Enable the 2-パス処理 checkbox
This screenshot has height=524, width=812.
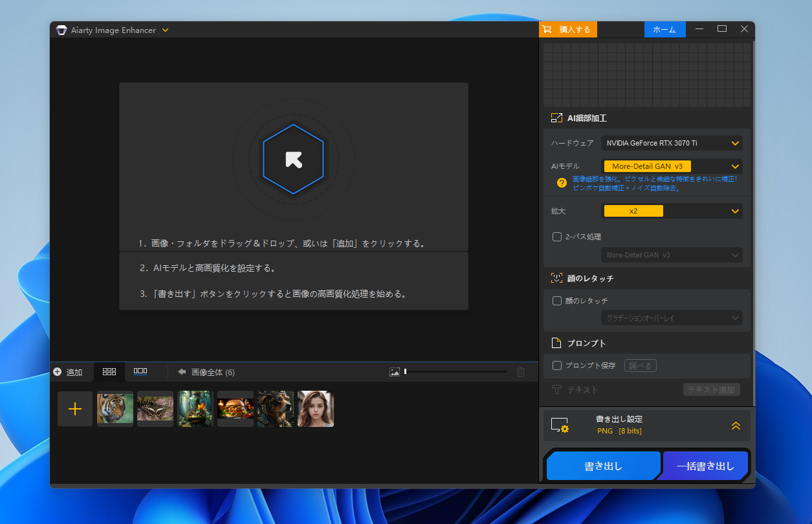[557, 237]
